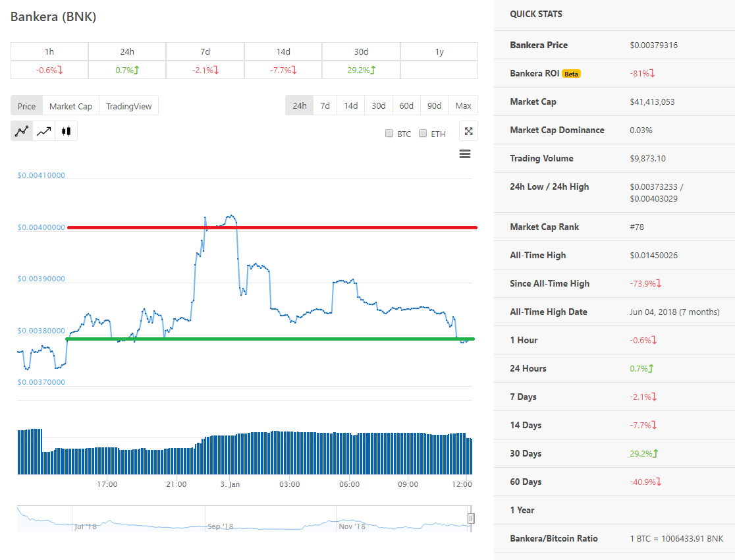The height and width of the screenshot is (560, 735).
Task: Click the 30d change value 29.2%
Action: (361, 70)
